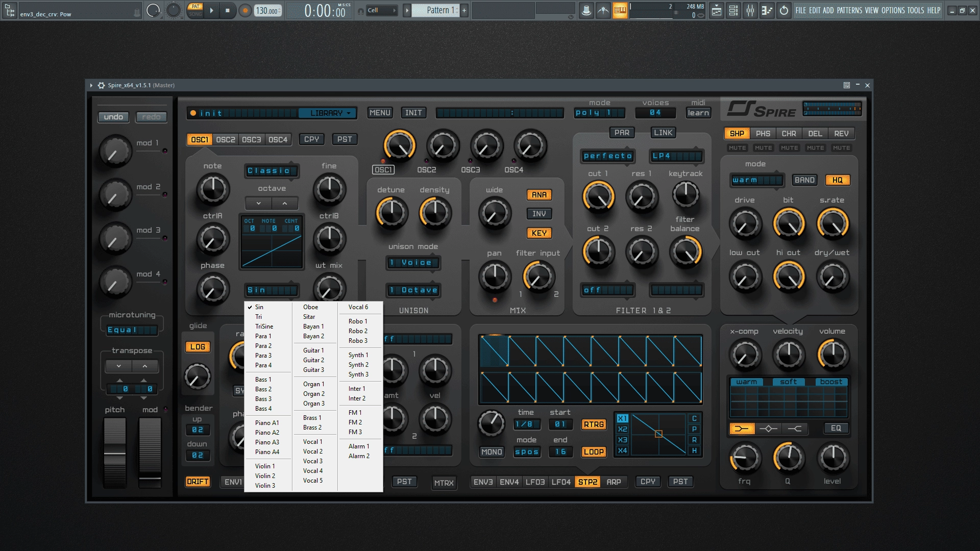Open the warm shaper mode dropdown

click(756, 180)
